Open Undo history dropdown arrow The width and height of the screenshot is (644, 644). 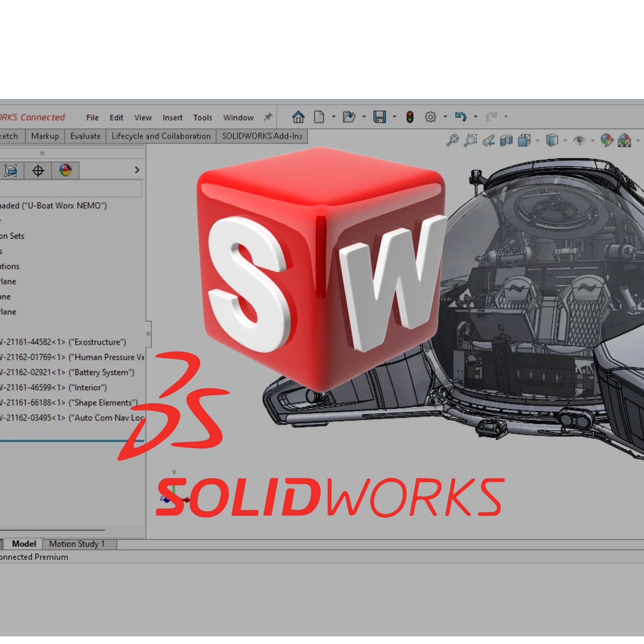pos(475,117)
